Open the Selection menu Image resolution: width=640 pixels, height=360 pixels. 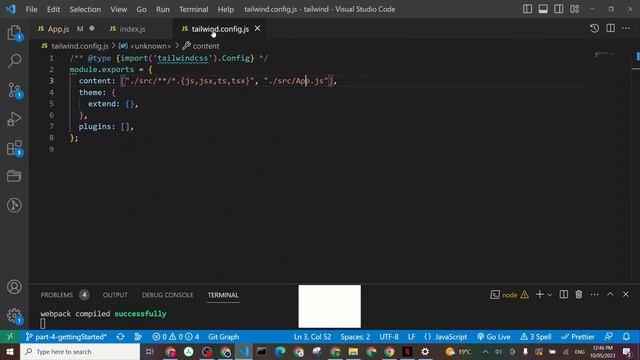[x=85, y=9]
